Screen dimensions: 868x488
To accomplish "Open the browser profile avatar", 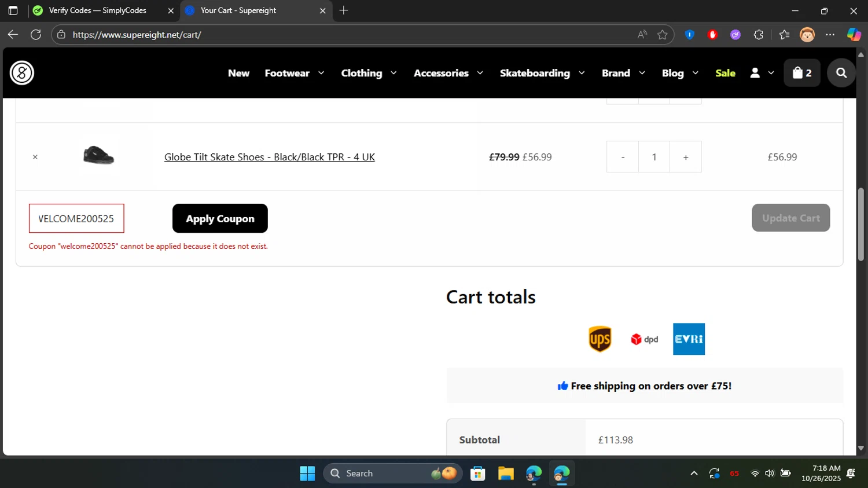I will 807,35.
